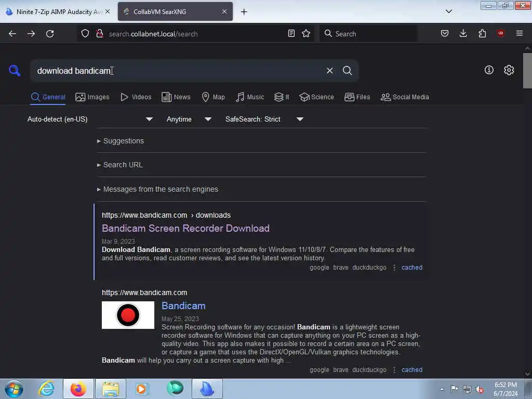This screenshot has height=399, width=532.
Task: Click the muted volume tray icon
Action: [480, 389]
